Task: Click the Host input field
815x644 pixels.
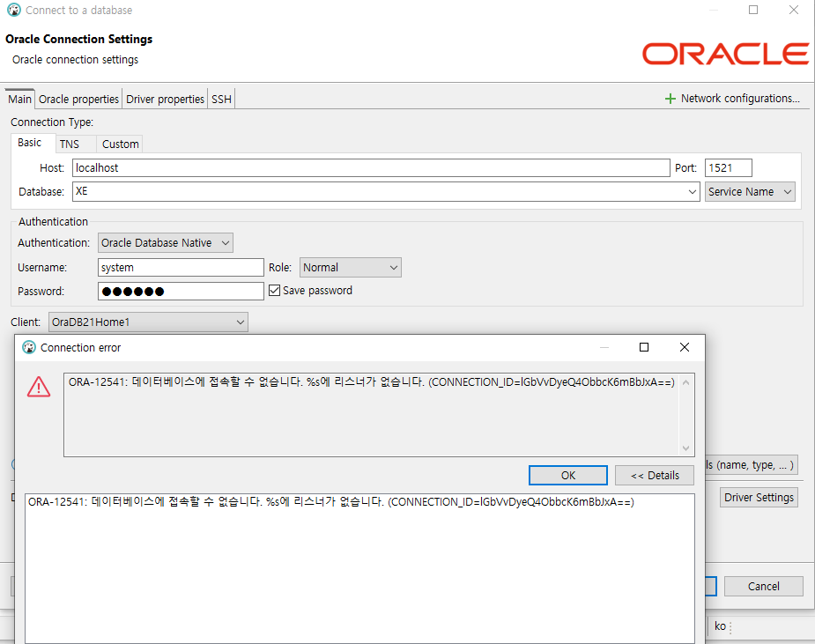Action: (371, 168)
